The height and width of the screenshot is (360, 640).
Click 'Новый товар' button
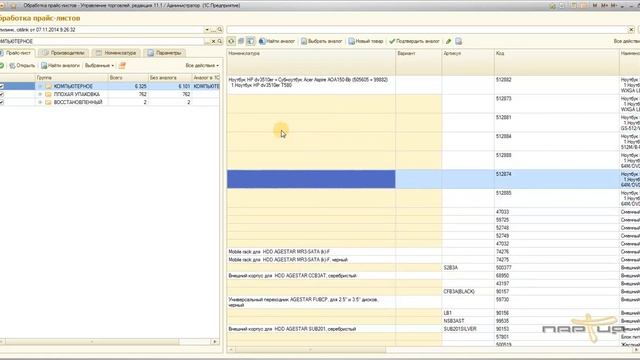[366, 41]
